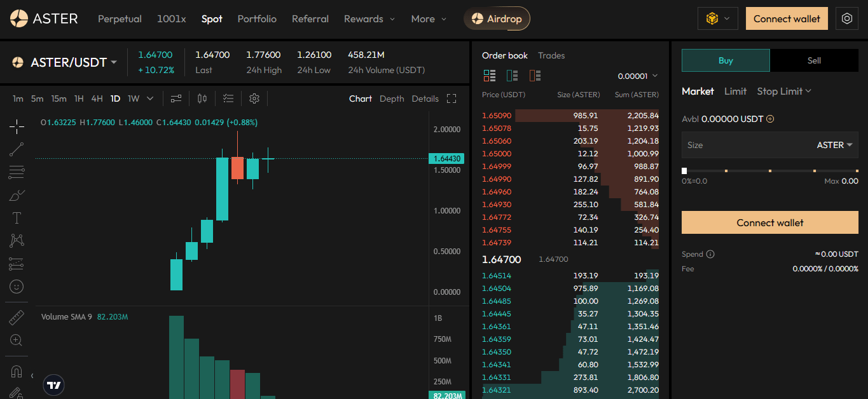Image resolution: width=868 pixels, height=399 pixels.
Task: Switch to the Trades tab
Action: tap(551, 56)
